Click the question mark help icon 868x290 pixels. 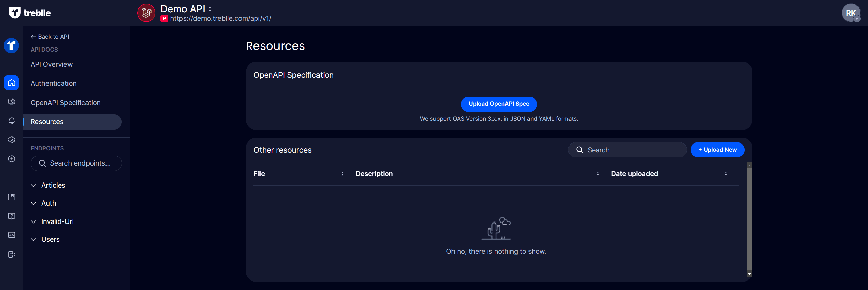12,216
